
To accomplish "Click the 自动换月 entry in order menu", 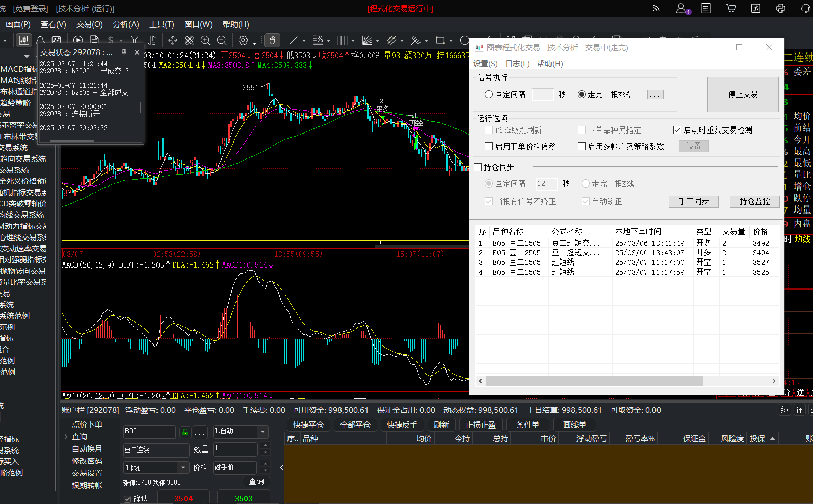I will coord(87,449).
